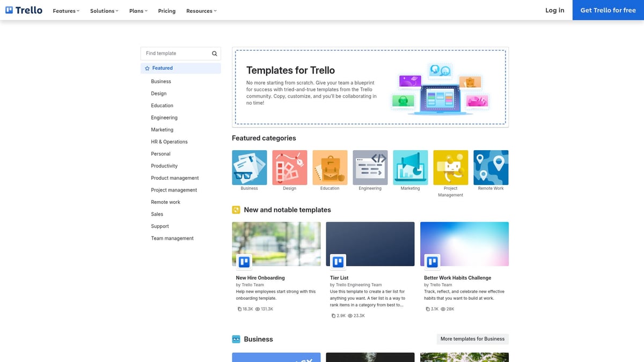This screenshot has width=644, height=362.
Task: Click the Trello board badge on Tier List card
Action: (x=338, y=261)
